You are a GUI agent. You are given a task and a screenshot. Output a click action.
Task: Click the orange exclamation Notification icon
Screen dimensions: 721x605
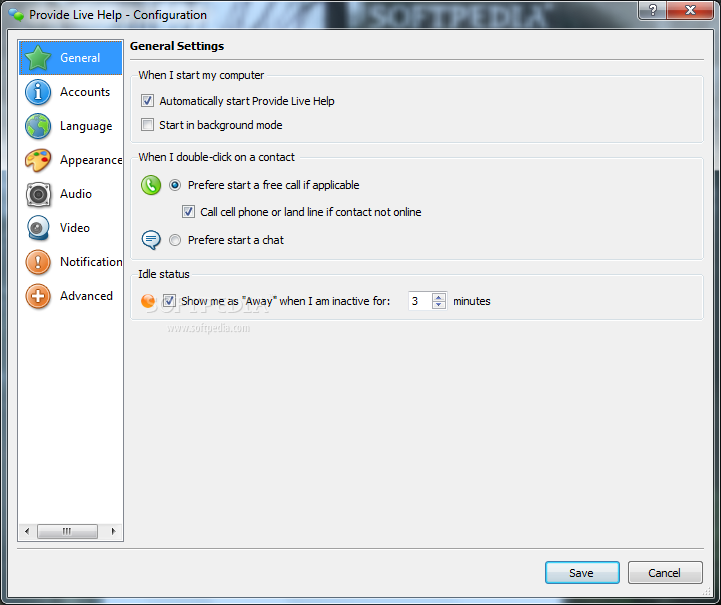(x=38, y=262)
